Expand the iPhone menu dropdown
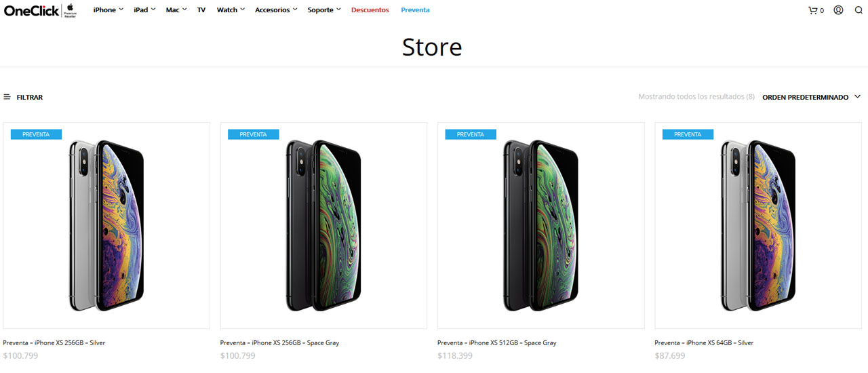 (108, 10)
